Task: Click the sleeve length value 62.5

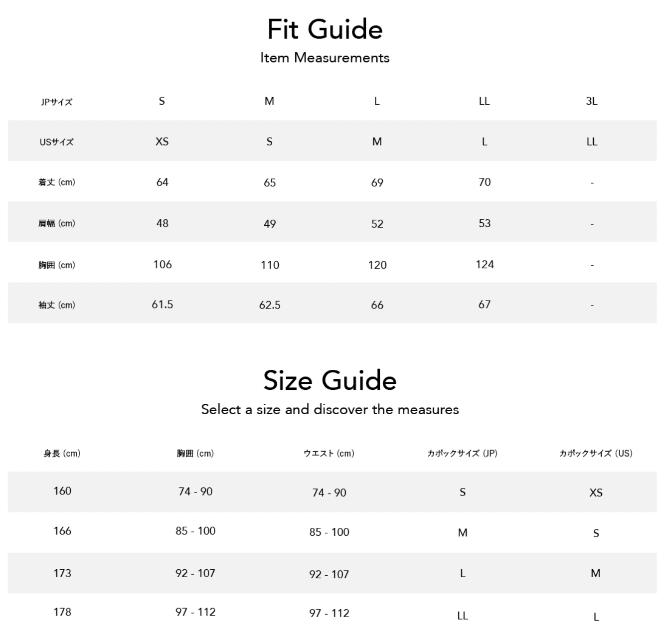Action: click(270, 305)
